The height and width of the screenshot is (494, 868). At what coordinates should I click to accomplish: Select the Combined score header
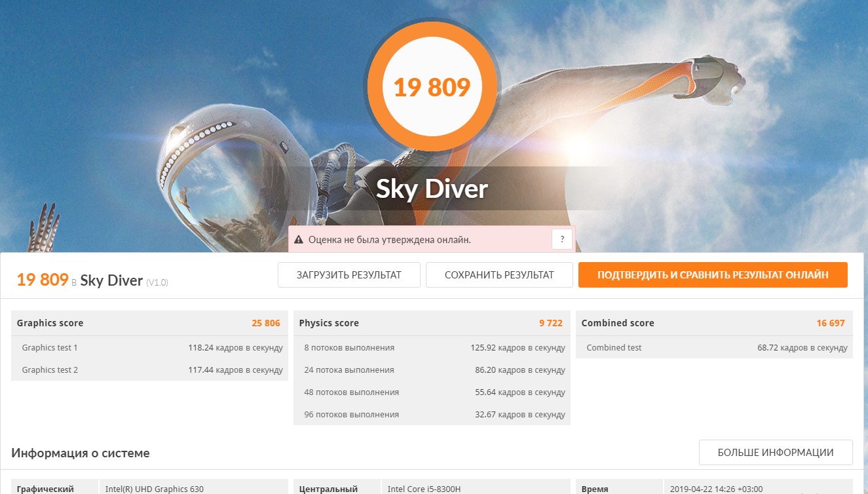tap(714, 323)
